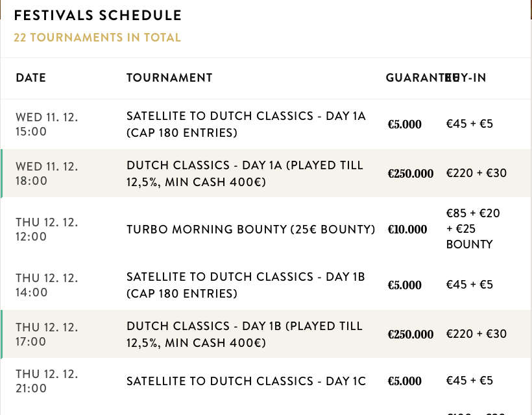
Task: Open Satellite to Dutch Classics Day 1C
Action: click(x=246, y=381)
